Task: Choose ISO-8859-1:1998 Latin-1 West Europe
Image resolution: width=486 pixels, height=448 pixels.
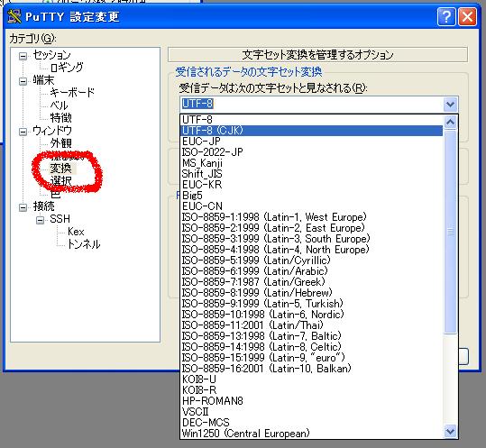Action: 311,217
